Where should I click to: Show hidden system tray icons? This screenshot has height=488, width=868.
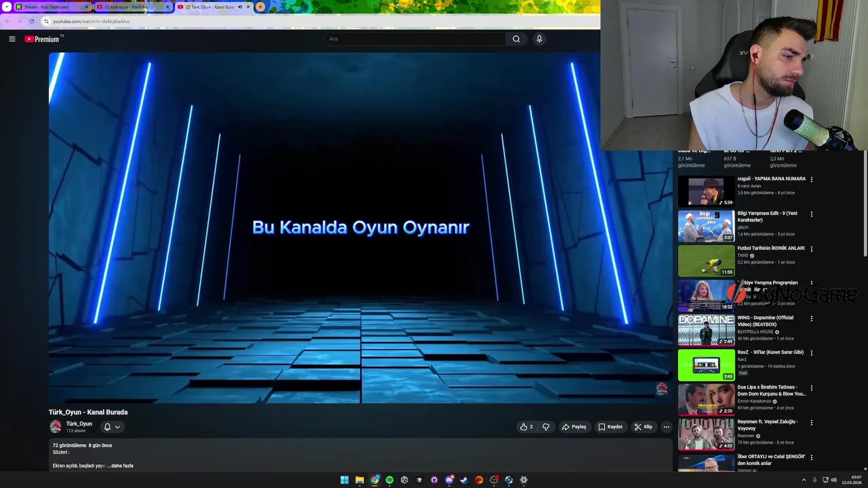[804, 480]
